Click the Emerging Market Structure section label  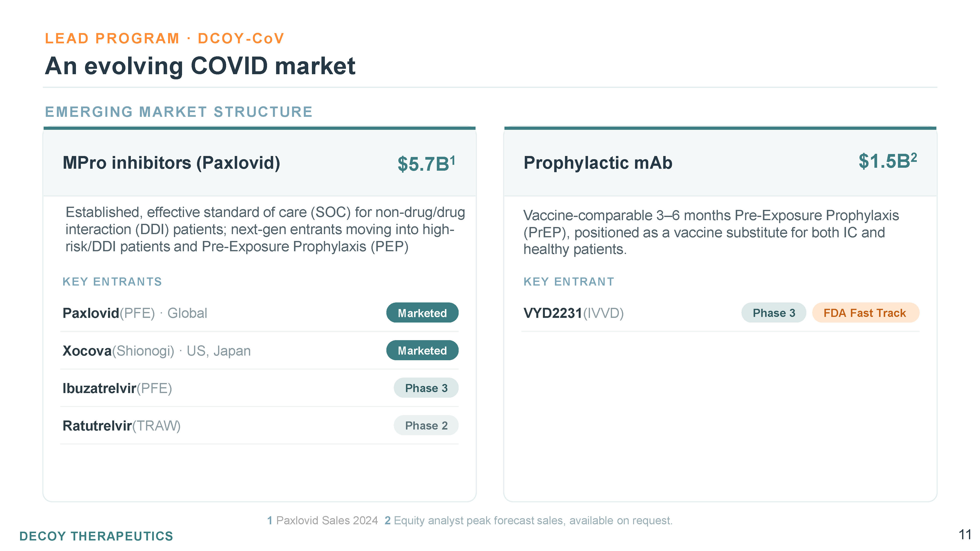[x=179, y=112]
